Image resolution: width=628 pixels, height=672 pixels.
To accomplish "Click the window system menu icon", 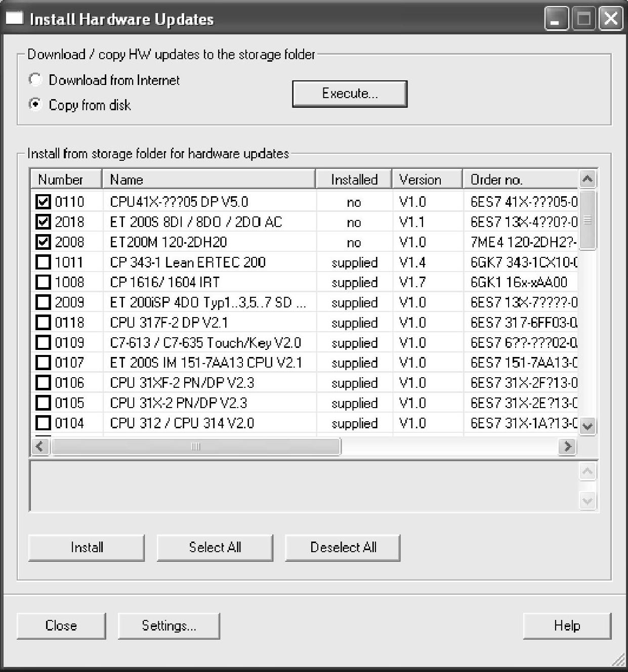I will (x=14, y=19).
